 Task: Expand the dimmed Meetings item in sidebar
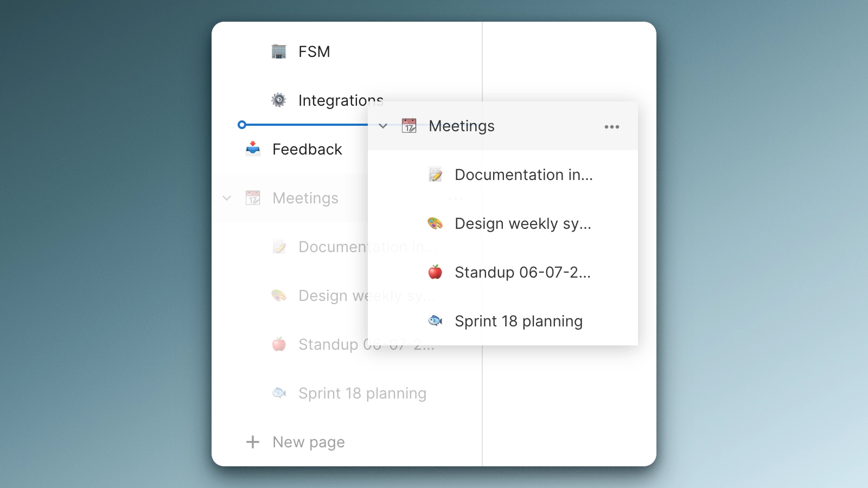click(227, 198)
